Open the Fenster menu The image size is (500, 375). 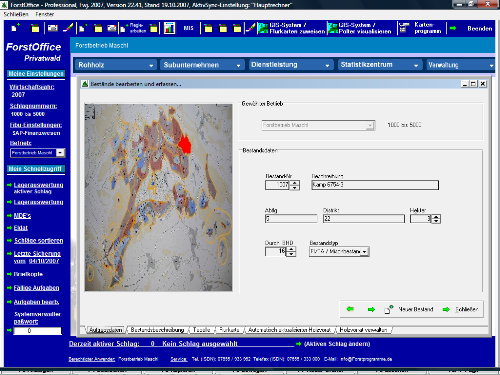click(x=45, y=14)
